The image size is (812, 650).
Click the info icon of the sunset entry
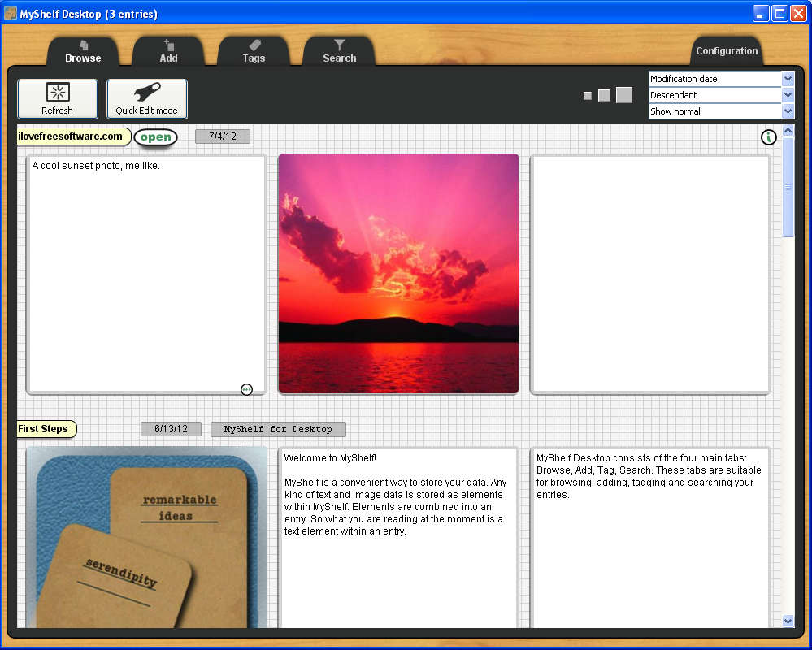pos(768,137)
